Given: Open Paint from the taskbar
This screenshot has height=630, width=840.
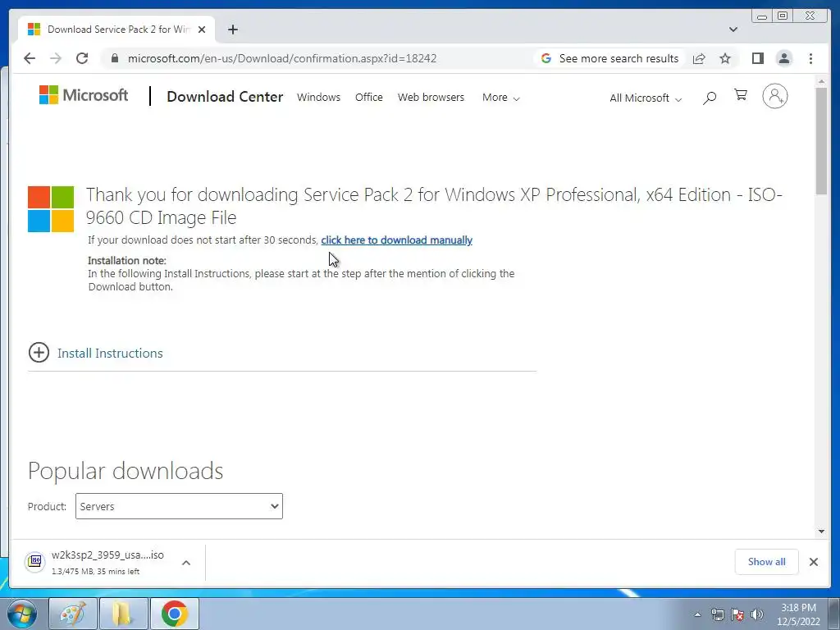Looking at the screenshot, I should pyautogui.click(x=73, y=614).
